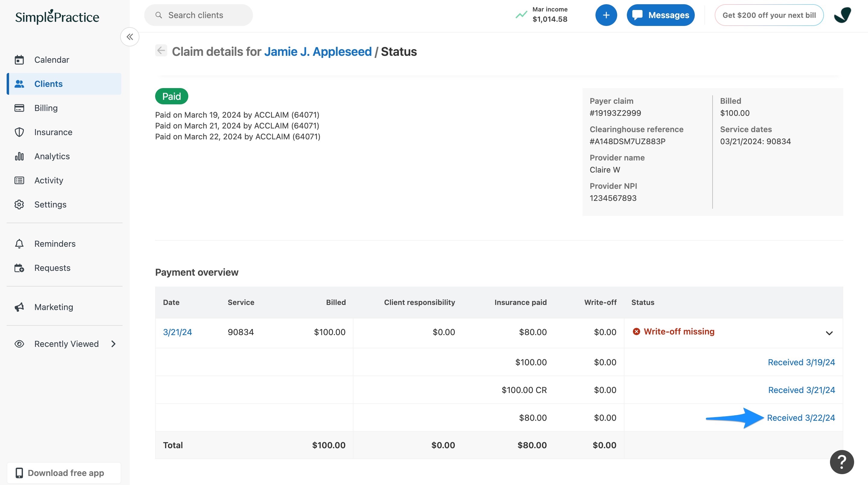Screen dimensions: 868x485
Task: Open the Requests calendar-plus icon
Action: coord(19,268)
